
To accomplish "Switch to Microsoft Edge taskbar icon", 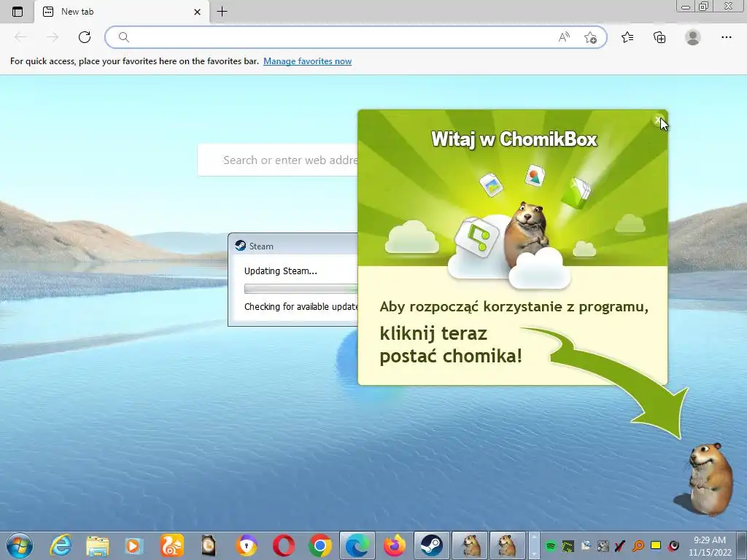I will click(x=357, y=545).
